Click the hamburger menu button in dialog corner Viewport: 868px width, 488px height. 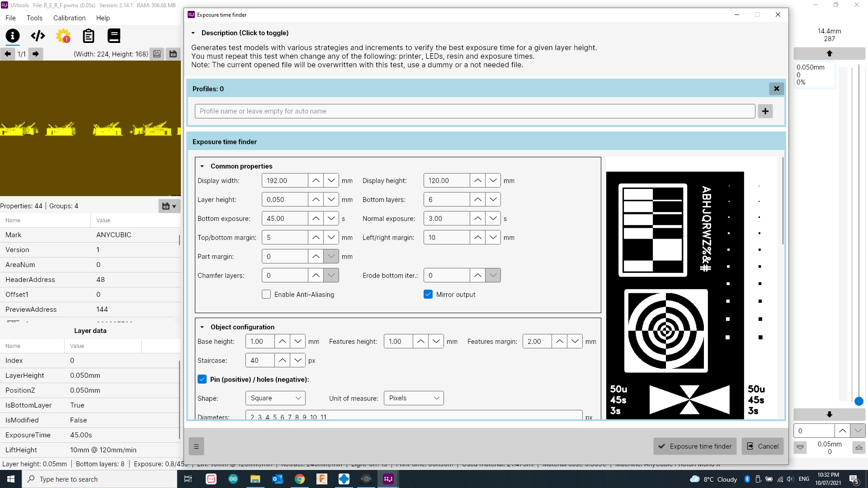tap(196, 446)
